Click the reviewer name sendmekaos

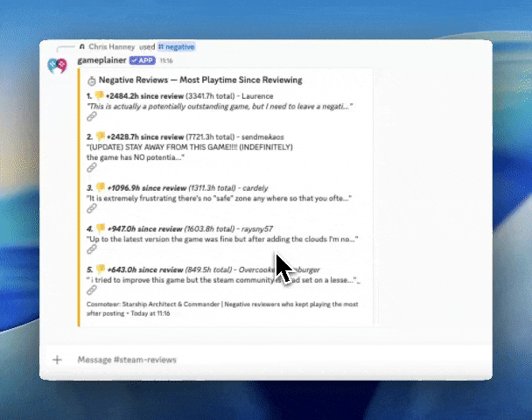pyautogui.click(x=262, y=137)
